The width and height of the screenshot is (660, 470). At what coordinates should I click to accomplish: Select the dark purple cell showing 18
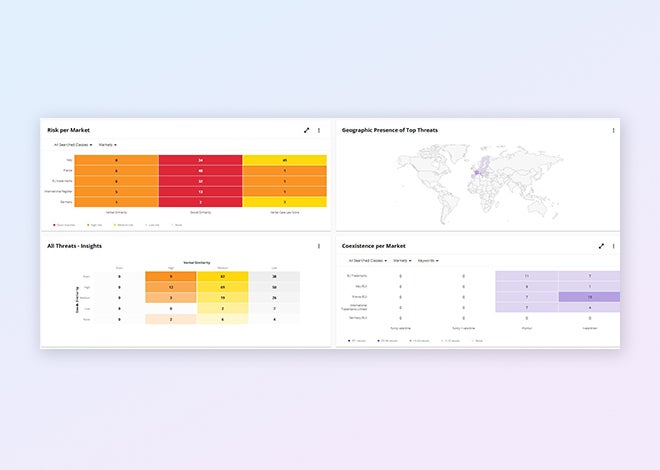coord(589,297)
